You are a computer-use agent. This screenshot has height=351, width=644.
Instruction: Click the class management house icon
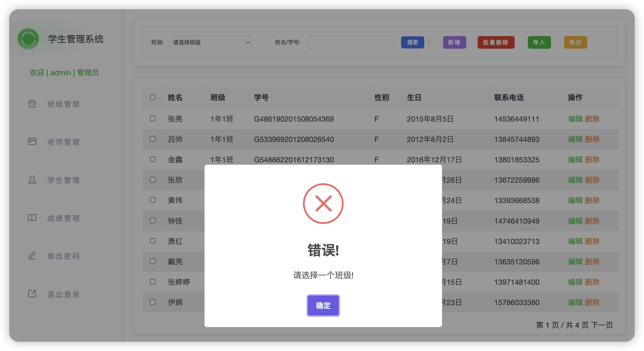coord(32,104)
